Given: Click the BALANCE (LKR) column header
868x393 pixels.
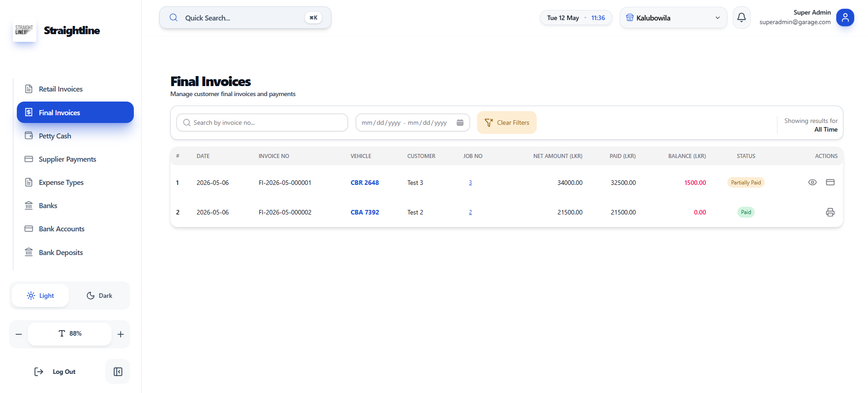Looking at the screenshot, I should tap(687, 156).
